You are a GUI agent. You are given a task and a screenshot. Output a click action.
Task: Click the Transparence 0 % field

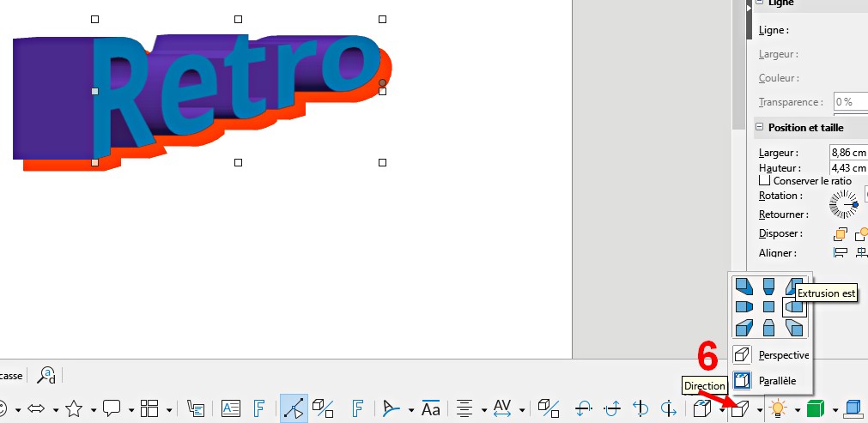click(851, 102)
